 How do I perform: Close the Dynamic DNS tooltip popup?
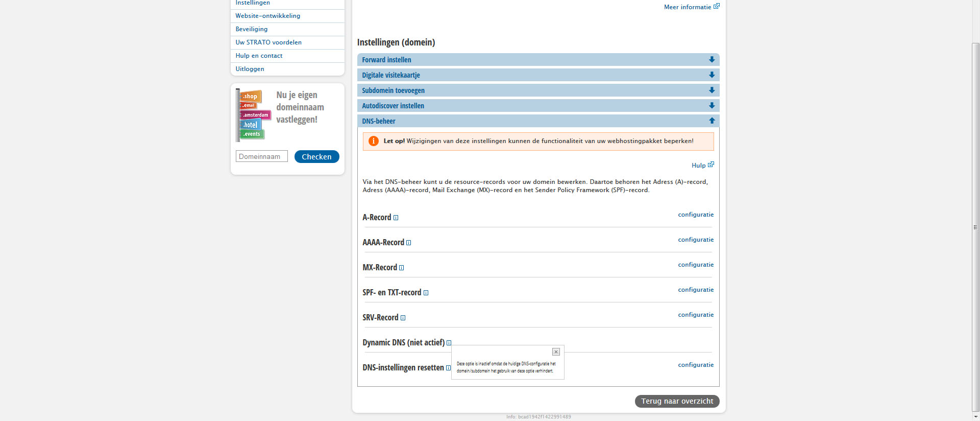556,352
